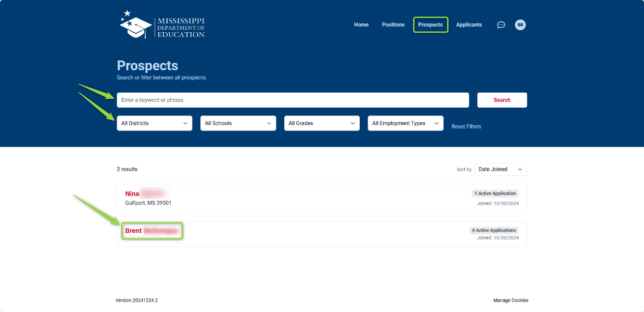
Task: Click Reset Filters
Action: [466, 126]
